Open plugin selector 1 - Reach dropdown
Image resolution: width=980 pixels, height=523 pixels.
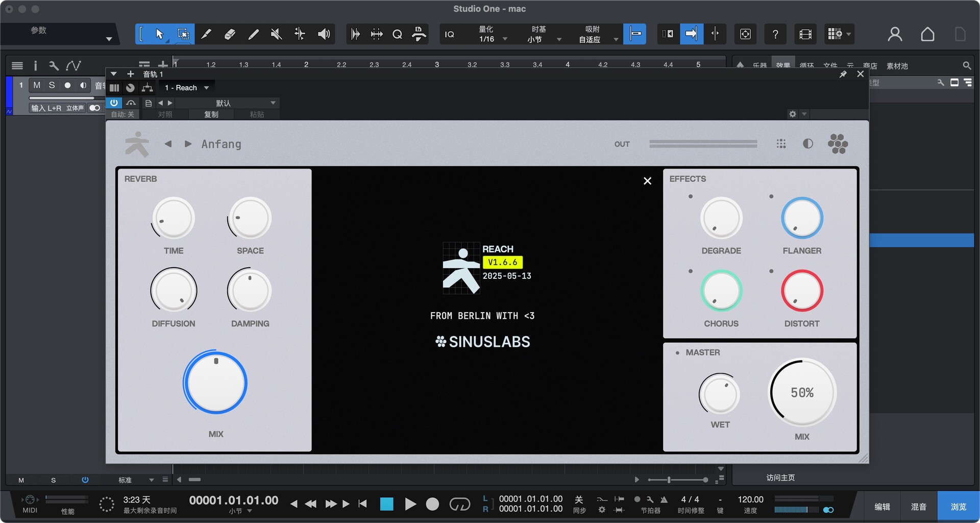click(x=186, y=88)
